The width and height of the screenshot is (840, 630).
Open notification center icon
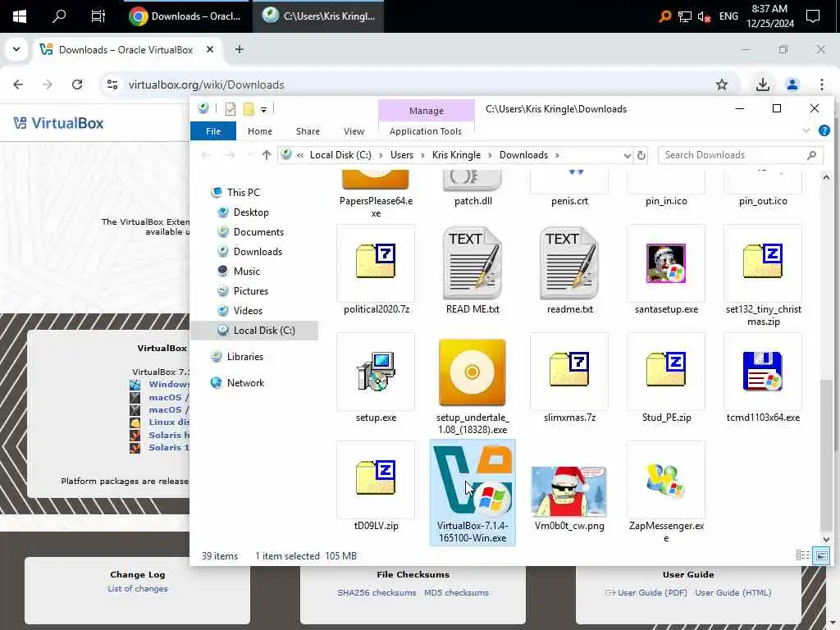pyautogui.click(x=813, y=16)
